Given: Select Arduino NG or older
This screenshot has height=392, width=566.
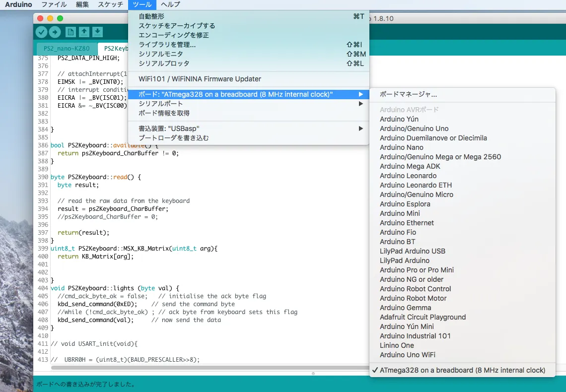Looking at the screenshot, I should [462, 279].
